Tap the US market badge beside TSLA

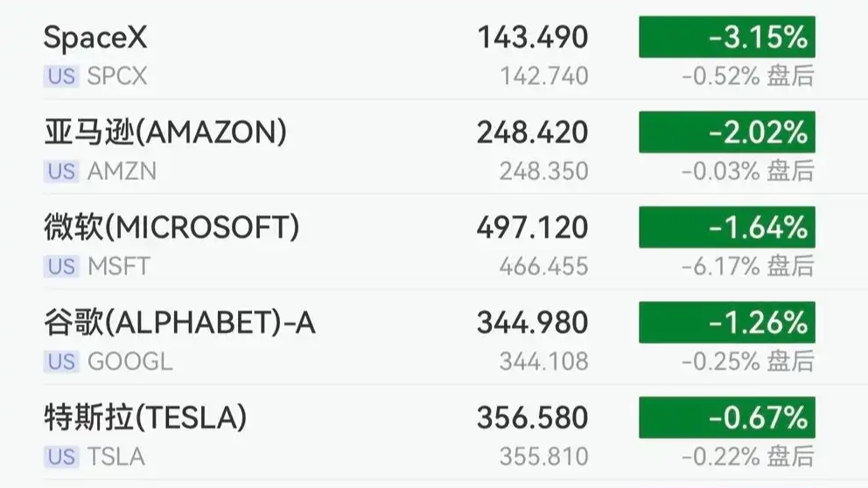61,457
